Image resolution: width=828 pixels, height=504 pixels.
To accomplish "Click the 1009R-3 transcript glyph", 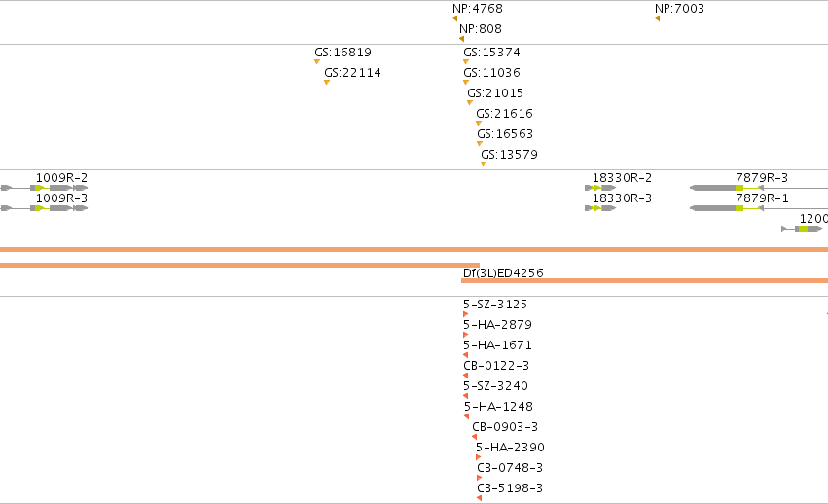I will (44, 208).
